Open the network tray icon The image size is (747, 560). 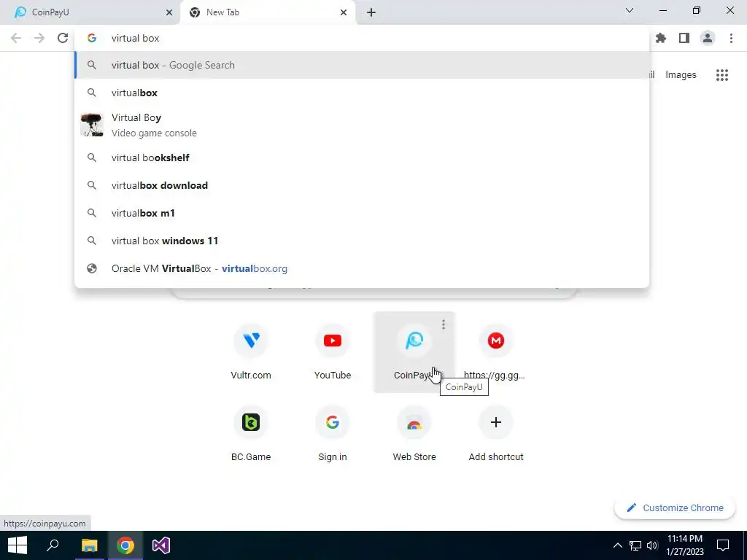[x=635, y=545]
